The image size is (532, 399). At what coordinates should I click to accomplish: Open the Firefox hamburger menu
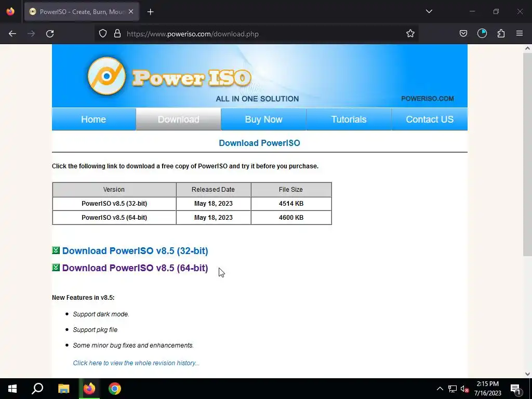(x=520, y=33)
